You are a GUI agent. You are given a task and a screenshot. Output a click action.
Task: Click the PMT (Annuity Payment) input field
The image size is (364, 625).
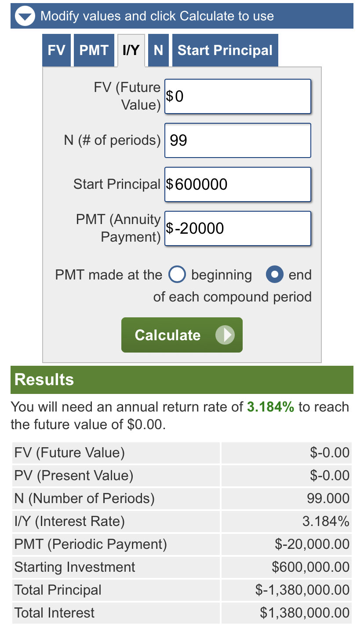point(238,228)
